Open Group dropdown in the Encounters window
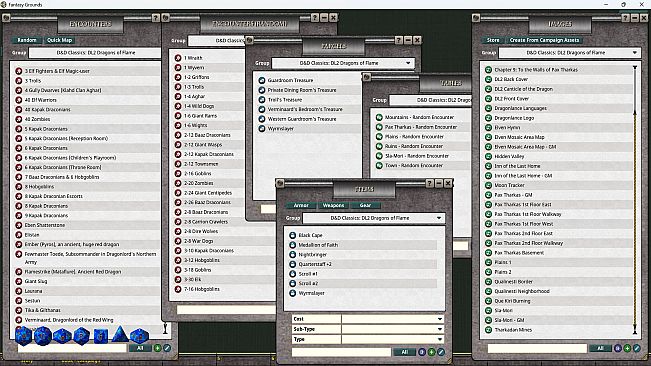This screenshot has width=651, height=366. point(96,53)
